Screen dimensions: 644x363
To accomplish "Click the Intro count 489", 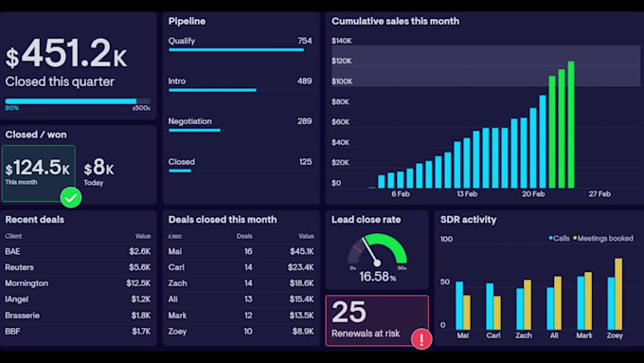I will (305, 81).
